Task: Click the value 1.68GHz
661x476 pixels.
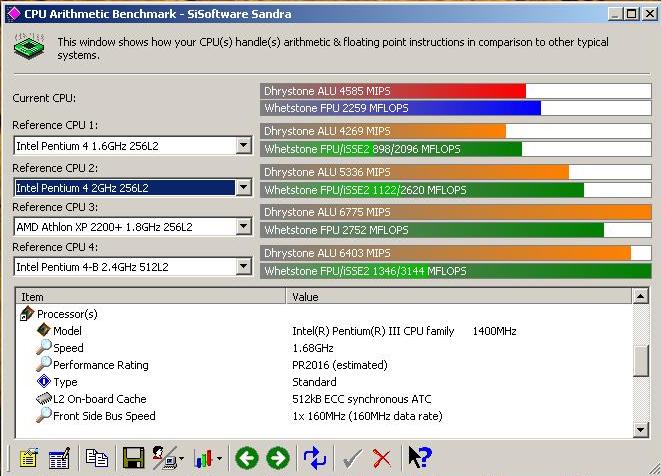Action: click(x=313, y=348)
